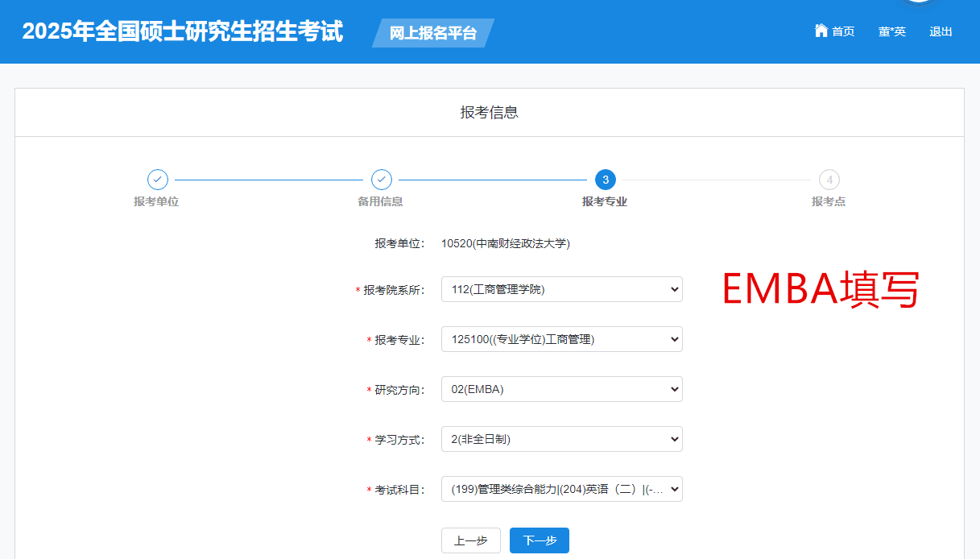980x559 pixels.
Task: Click the 报考院系所 field label
Action: coord(394,290)
